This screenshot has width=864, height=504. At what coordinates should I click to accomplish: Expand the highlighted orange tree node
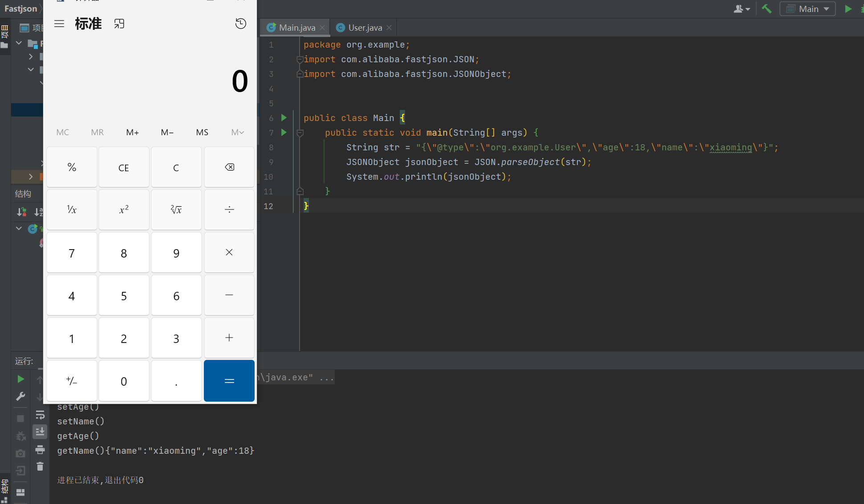(x=31, y=177)
